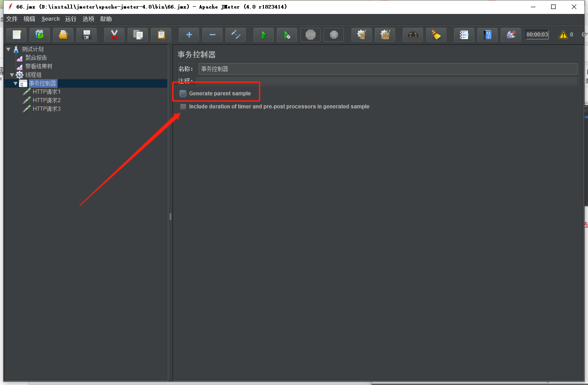Screen dimensions: 588x385
Task: Click the warning triangle error counter
Action: tap(563, 35)
